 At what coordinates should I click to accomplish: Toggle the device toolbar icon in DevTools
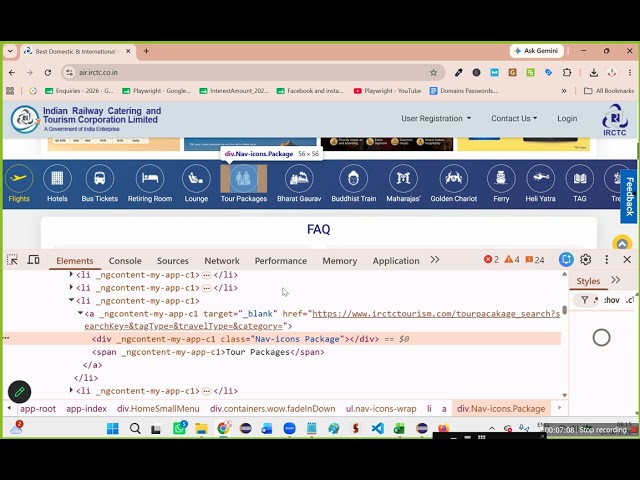33,260
